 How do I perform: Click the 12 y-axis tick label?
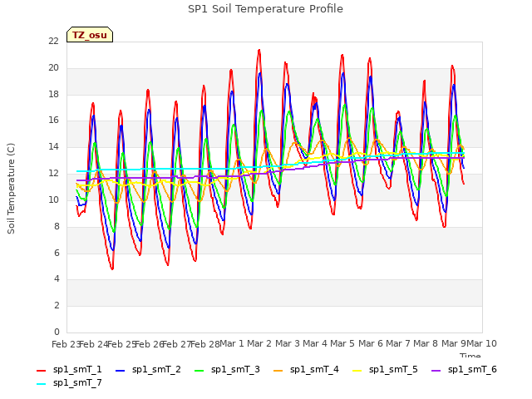tap(53, 174)
